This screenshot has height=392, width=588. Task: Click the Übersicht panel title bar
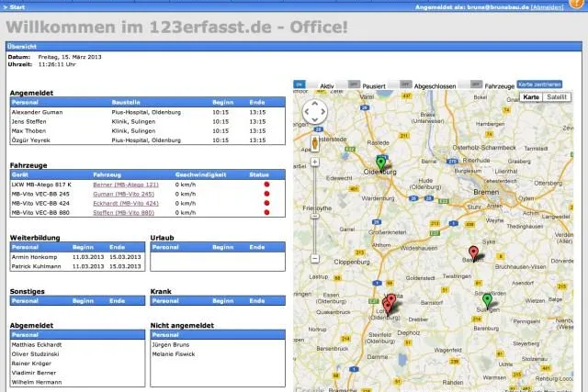(x=294, y=47)
